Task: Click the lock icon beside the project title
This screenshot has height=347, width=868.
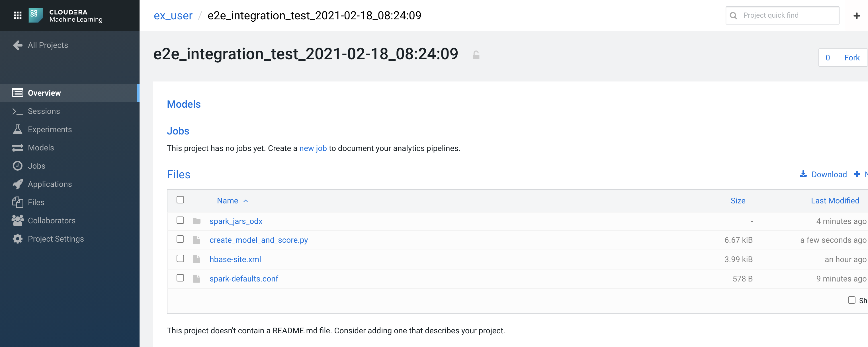Action: [x=476, y=55]
